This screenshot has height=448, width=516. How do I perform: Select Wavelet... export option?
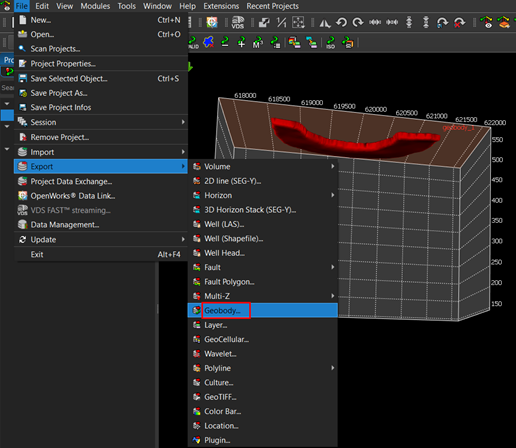[263, 353]
